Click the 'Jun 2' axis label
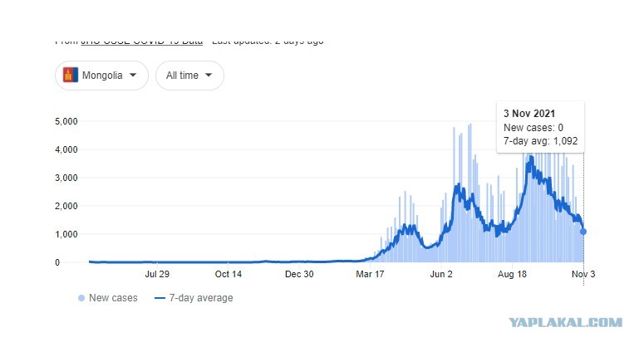The image size is (644, 347). click(x=441, y=274)
